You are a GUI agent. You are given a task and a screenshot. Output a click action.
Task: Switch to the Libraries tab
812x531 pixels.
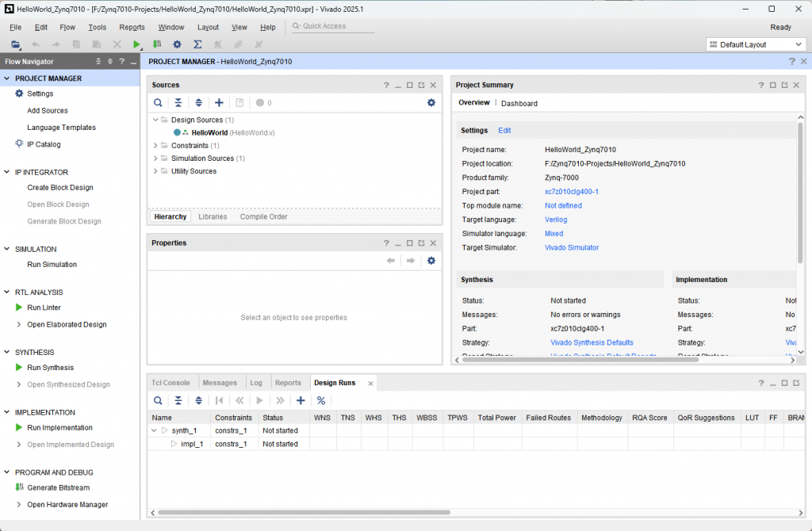(213, 217)
